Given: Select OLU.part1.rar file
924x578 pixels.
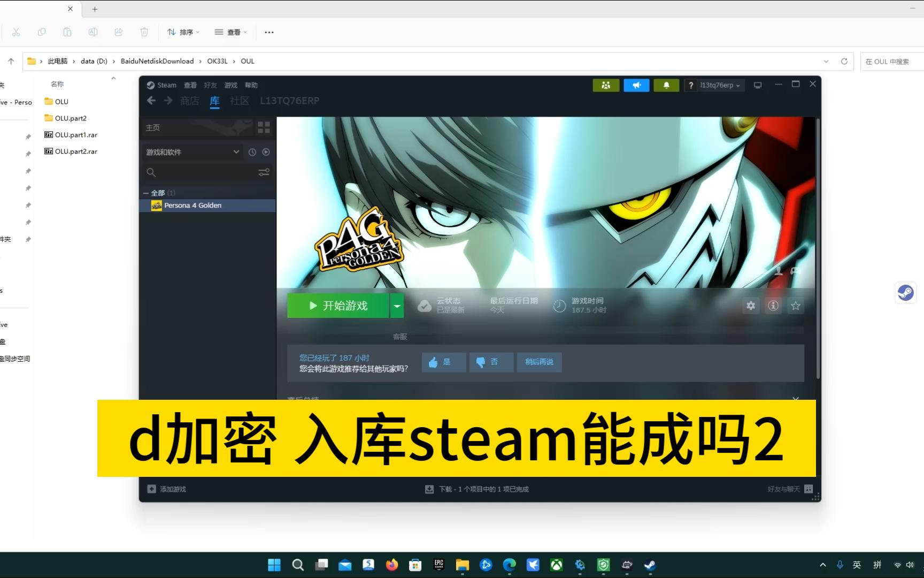Looking at the screenshot, I should click(x=71, y=135).
